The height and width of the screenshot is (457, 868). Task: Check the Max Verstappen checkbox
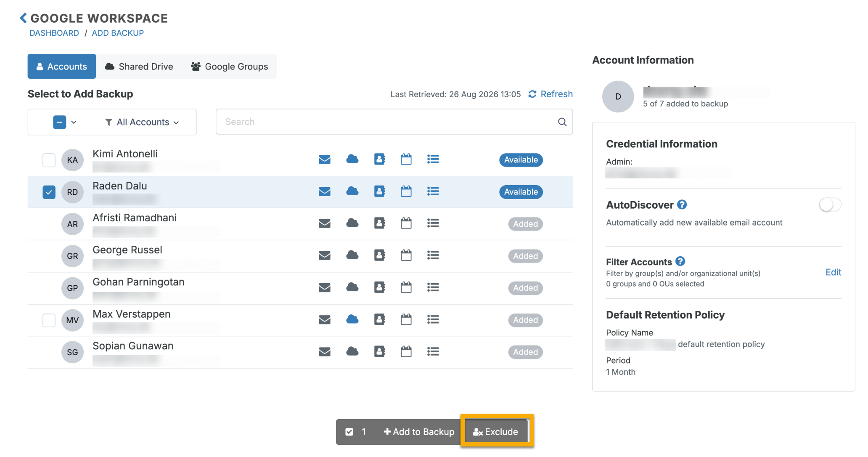click(49, 320)
